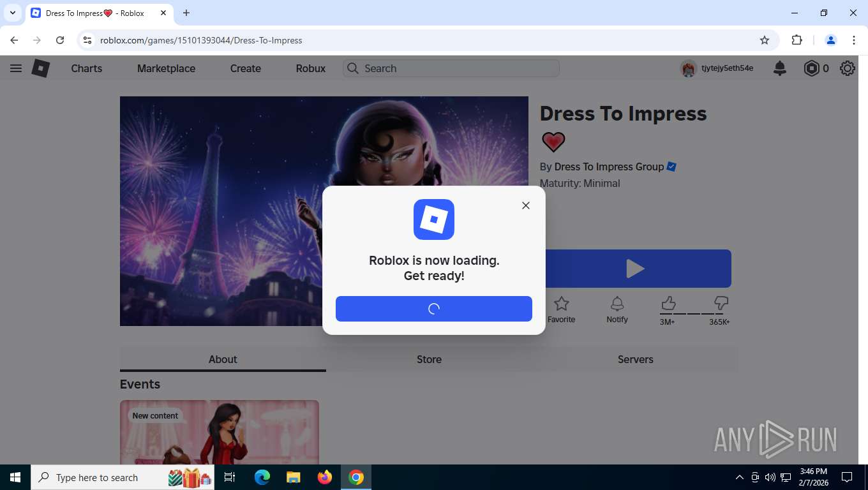Open the notifications bell
868x490 pixels.
(780, 68)
